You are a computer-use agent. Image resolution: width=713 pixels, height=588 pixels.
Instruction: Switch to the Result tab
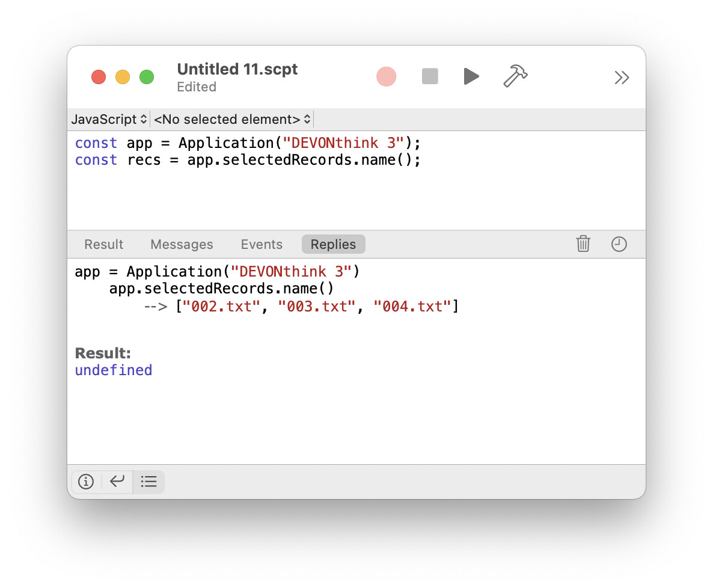click(x=103, y=245)
